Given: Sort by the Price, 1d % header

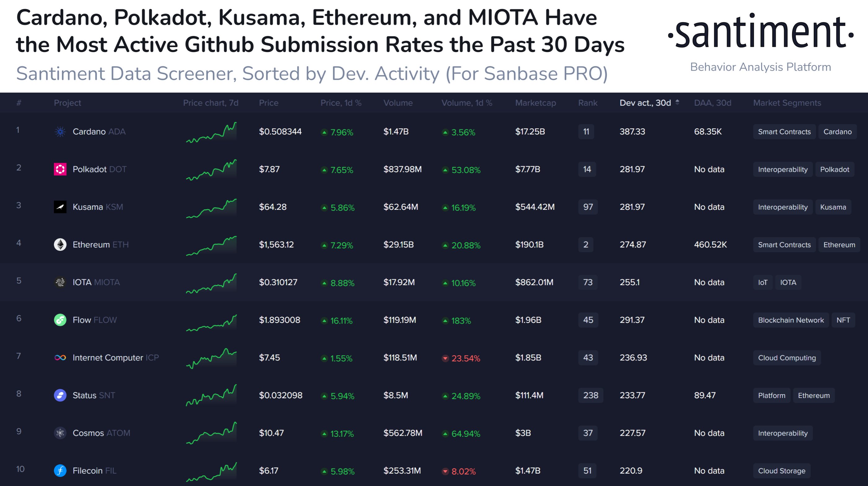Looking at the screenshot, I should pyautogui.click(x=341, y=103).
